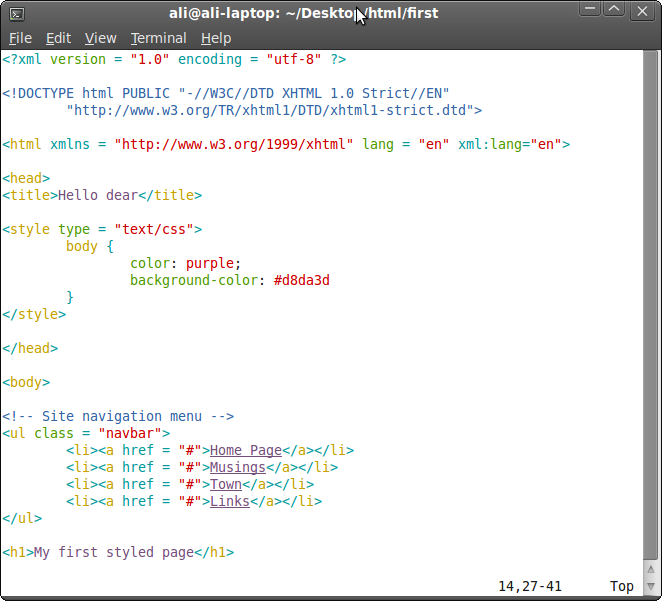Open the Edit menu
This screenshot has width=662, height=601.
click(x=58, y=38)
